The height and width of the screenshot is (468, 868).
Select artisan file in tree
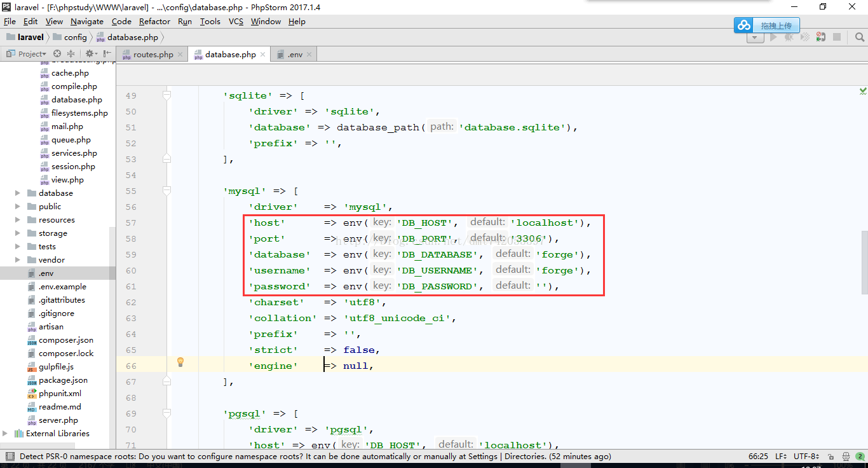(51, 327)
